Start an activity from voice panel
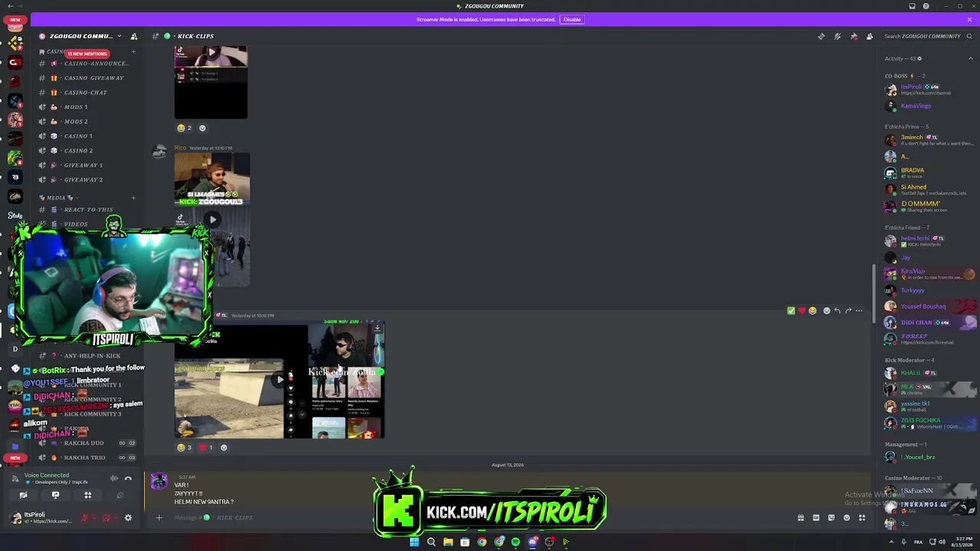Screen dimensions: 980x551 click(87, 495)
